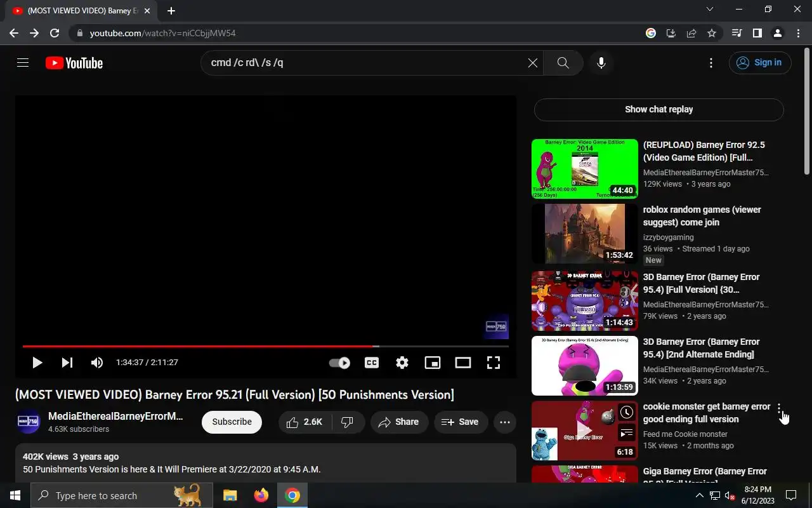Play the video
Image resolution: width=812 pixels, height=508 pixels.
point(37,363)
